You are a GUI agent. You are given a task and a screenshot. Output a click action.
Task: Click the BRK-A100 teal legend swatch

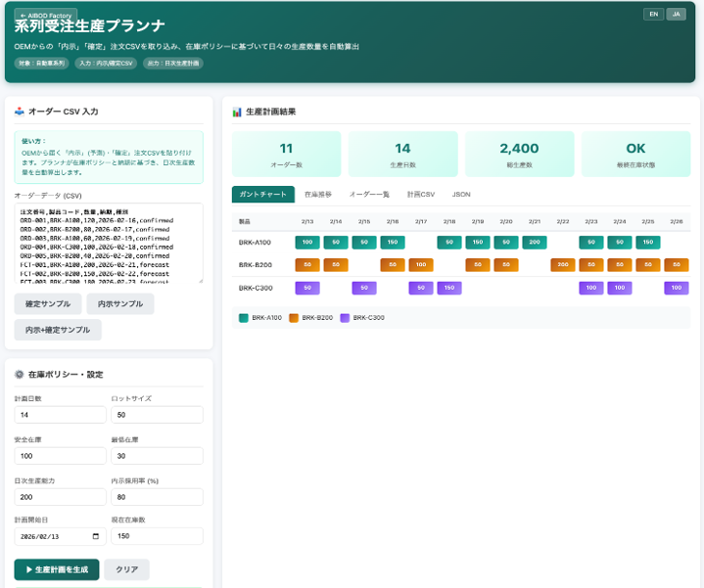tap(244, 318)
